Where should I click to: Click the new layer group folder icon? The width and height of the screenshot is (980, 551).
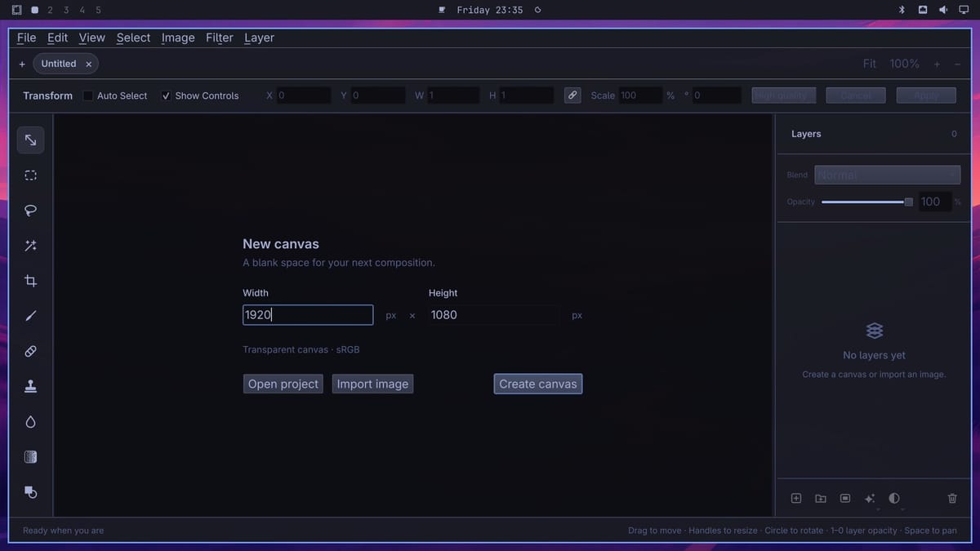click(821, 498)
